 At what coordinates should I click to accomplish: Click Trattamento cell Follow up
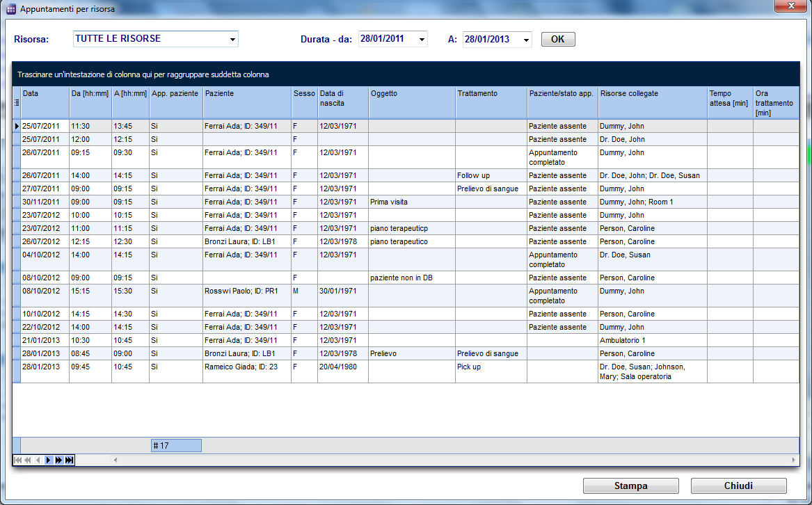(491, 175)
